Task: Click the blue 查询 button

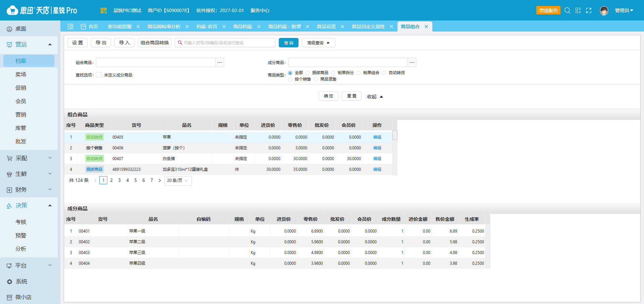Action: 288,43
